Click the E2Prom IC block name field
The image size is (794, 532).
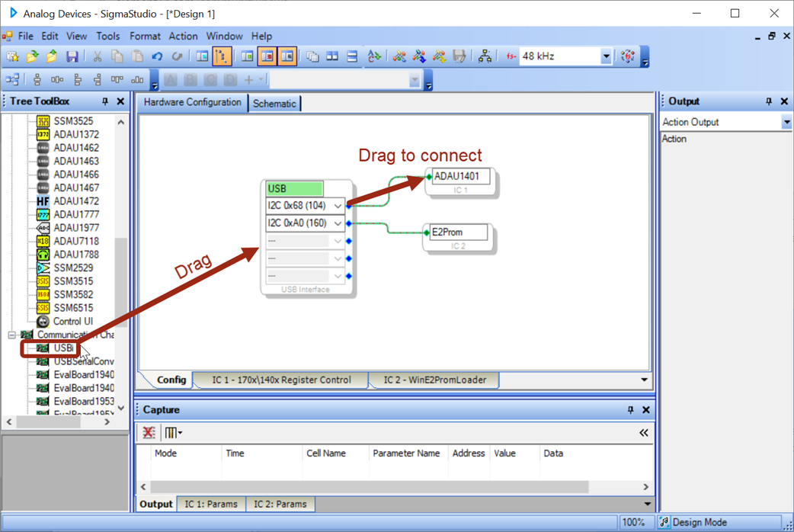click(x=458, y=232)
